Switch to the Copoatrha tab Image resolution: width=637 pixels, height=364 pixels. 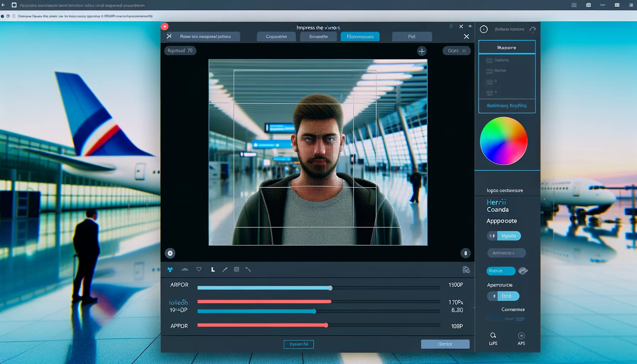tap(276, 37)
